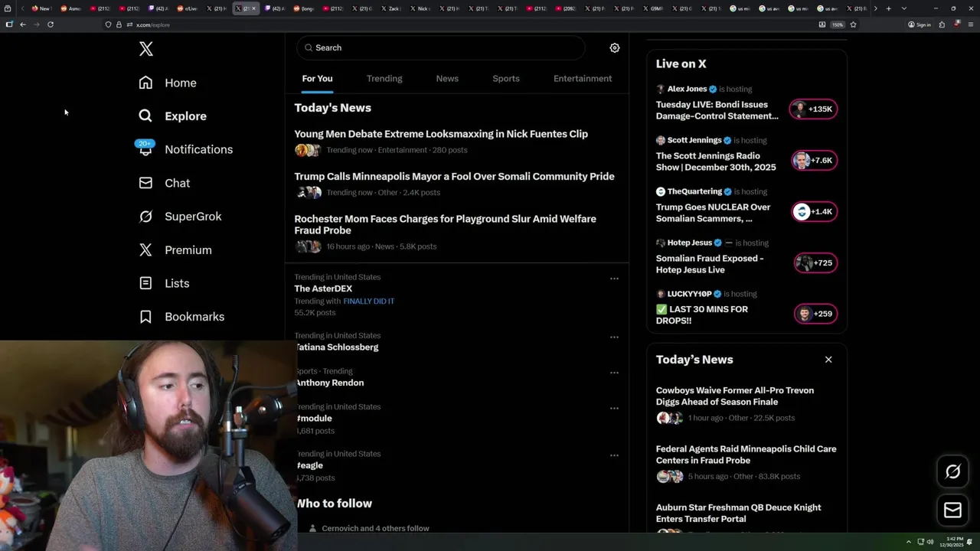Switch to the For You tab
The height and width of the screenshot is (551, 980).
click(x=317, y=79)
